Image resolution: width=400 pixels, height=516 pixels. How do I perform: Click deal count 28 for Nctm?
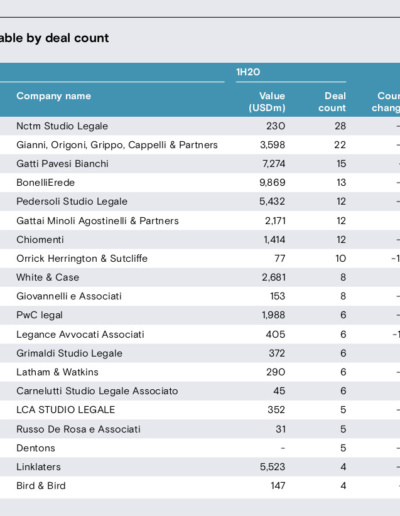(x=340, y=126)
